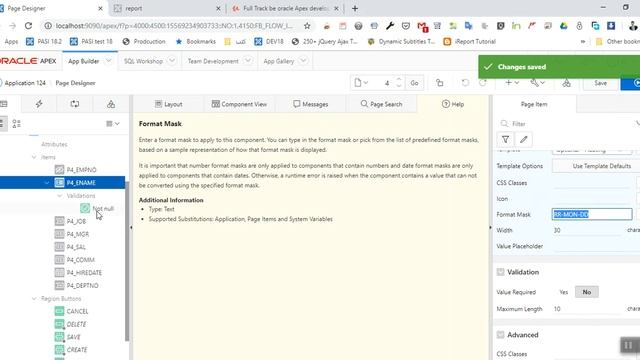Open the Team Development dropdown arrow
This screenshot has width=640, height=360.
[x=248, y=61]
